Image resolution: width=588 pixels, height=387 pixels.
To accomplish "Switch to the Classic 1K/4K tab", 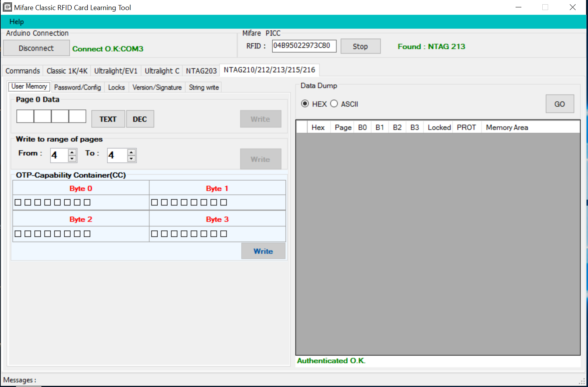I will (67, 71).
